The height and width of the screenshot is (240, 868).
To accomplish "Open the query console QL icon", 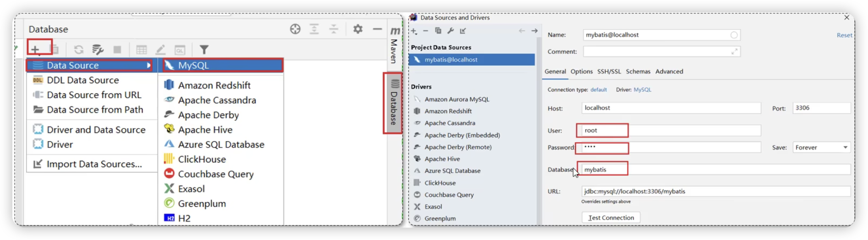I will (x=180, y=50).
